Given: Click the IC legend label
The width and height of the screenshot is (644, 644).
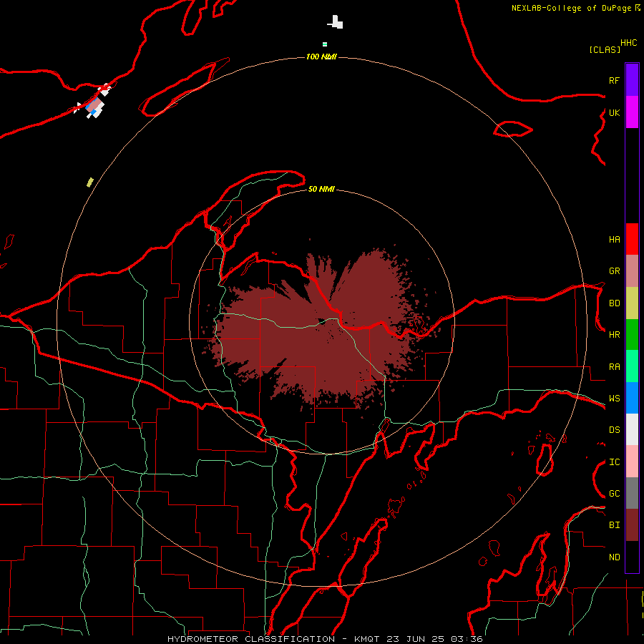Looking at the screenshot, I should tap(614, 462).
